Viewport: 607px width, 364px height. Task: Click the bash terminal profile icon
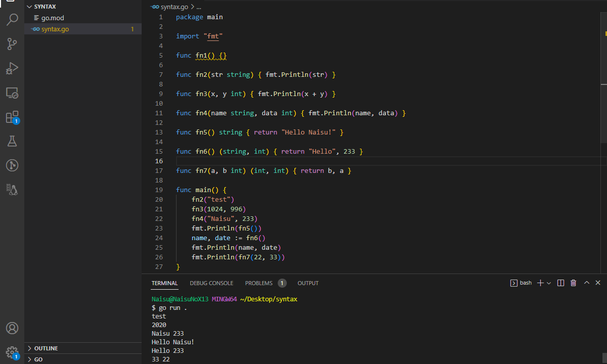513,283
